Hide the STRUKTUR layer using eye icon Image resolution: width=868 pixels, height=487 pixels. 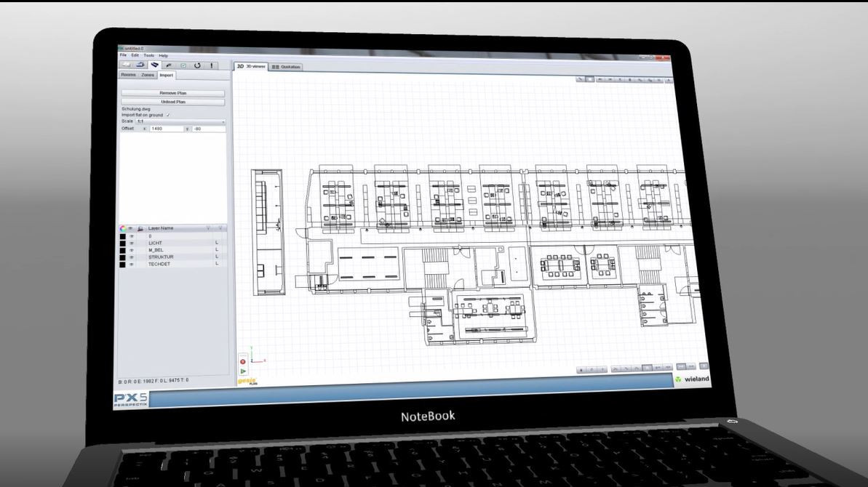[132, 257]
